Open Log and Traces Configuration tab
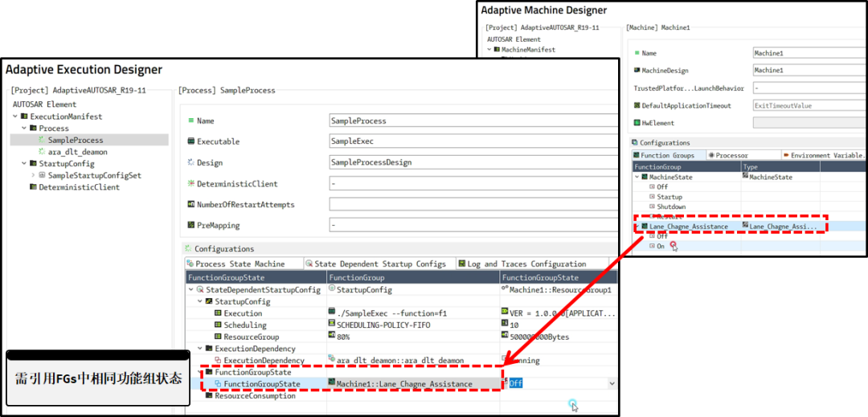The image size is (868, 417). click(526, 264)
